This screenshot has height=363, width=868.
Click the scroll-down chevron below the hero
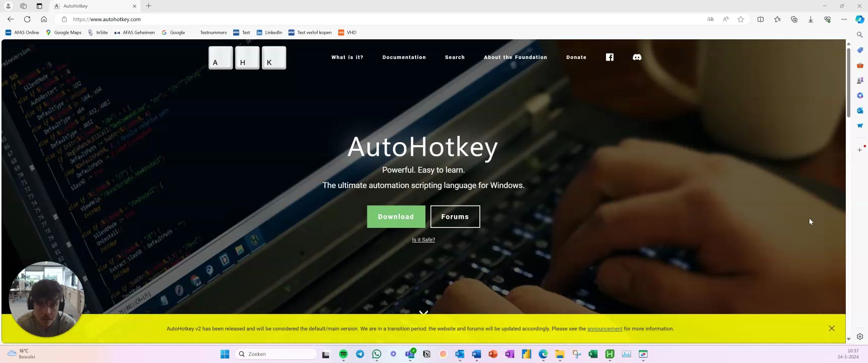(x=423, y=312)
